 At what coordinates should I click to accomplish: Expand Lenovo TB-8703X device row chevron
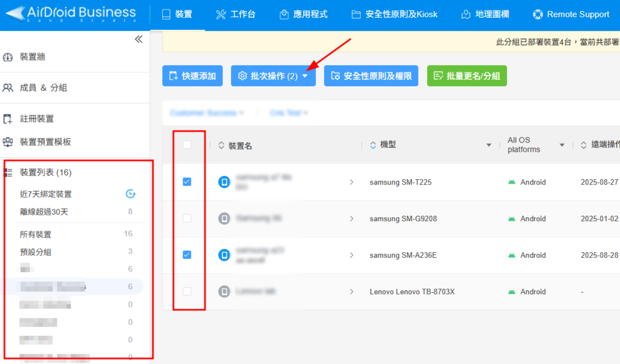(352, 292)
